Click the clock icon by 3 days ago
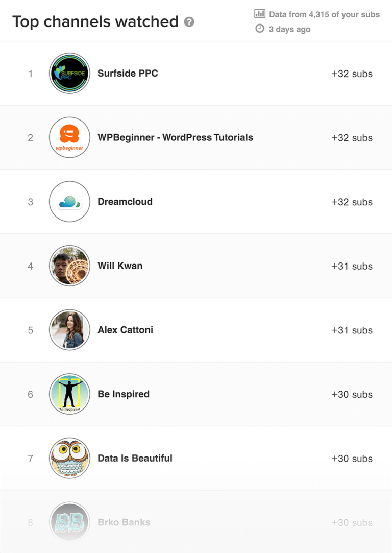392x553 pixels. pos(260,29)
